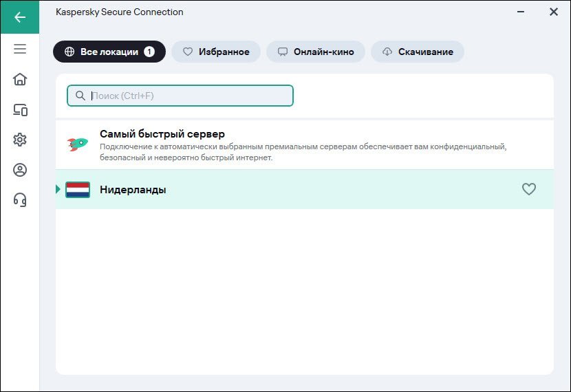Viewport: 571px width, 392px height.
Task: Switch to the Онлайн-кино tab
Action: (316, 52)
